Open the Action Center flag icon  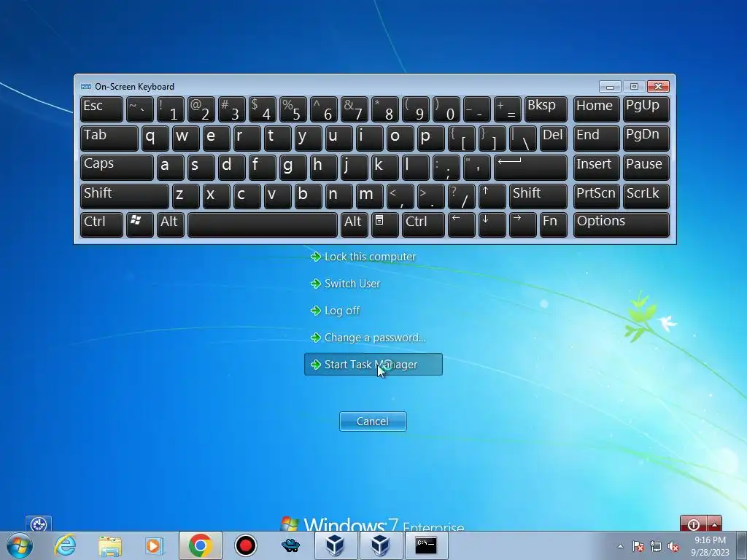638,546
